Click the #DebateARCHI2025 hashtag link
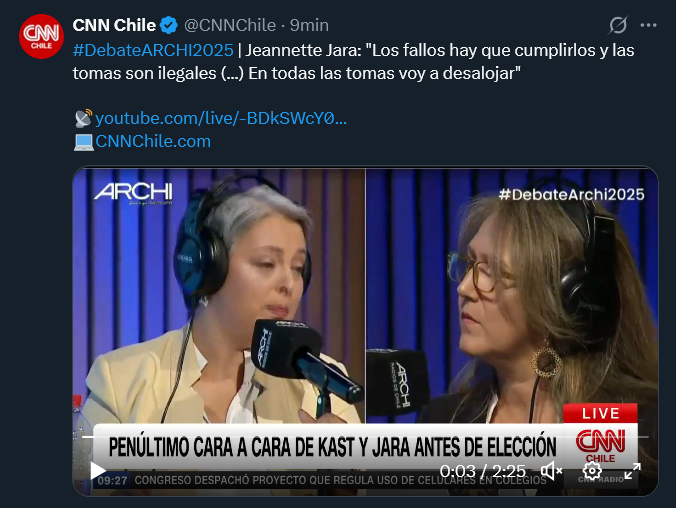The height and width of the screenshot is (508, 676). [x=153, y=50]
